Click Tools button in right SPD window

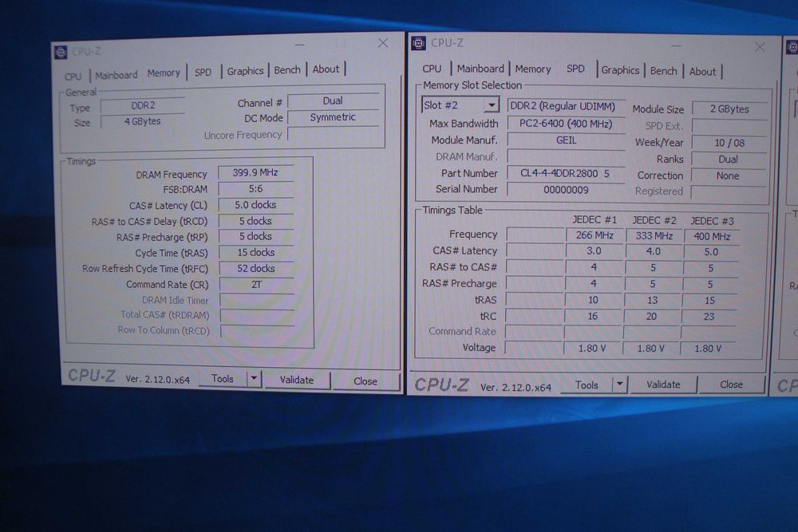point(587,385)
